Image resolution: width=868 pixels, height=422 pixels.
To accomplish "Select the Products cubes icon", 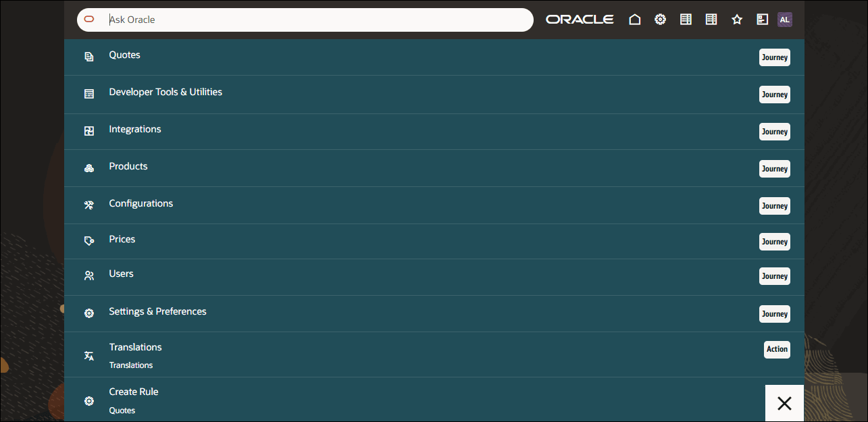I will pos(88,167).
